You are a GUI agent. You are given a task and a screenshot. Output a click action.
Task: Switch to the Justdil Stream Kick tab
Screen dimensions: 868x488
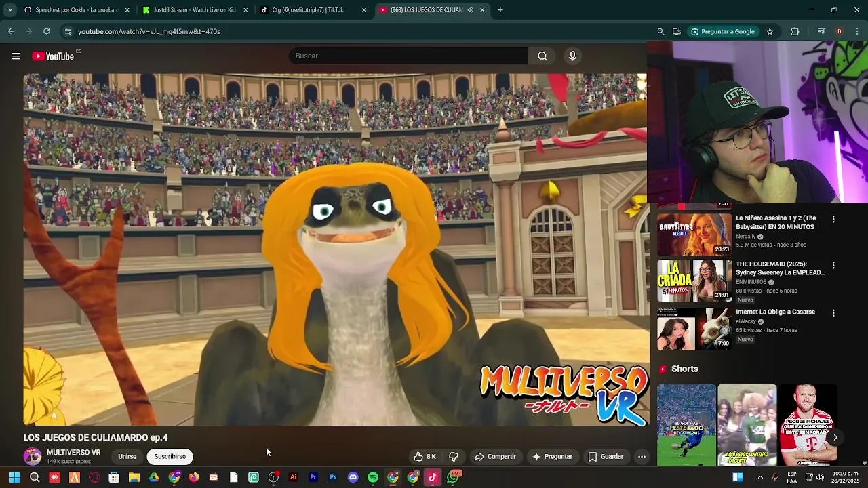(x=193, y=10)
